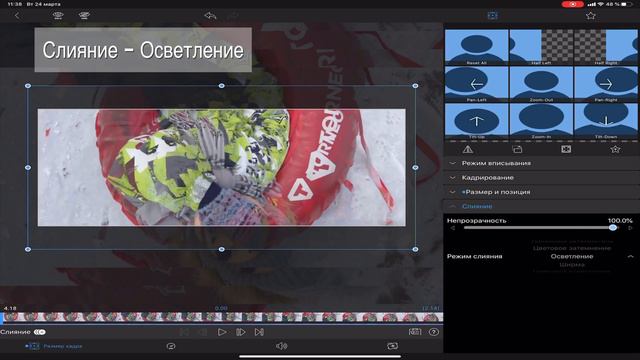640x360 pixels.
Task: Tap the back chevron at top left
Action: coord(17,16)
